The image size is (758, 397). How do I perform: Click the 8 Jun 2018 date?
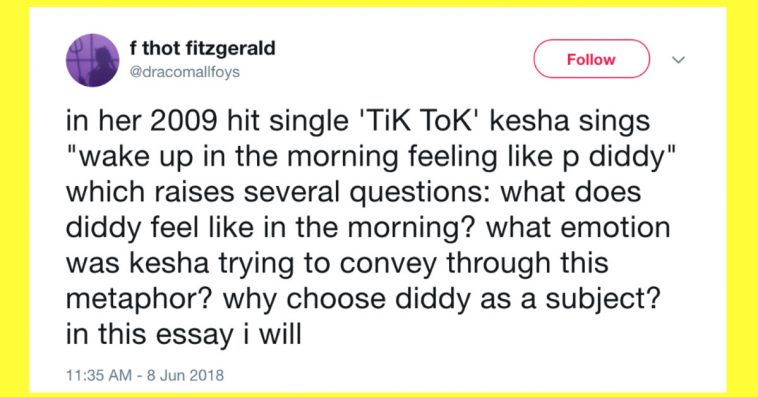tap(185, 375)
